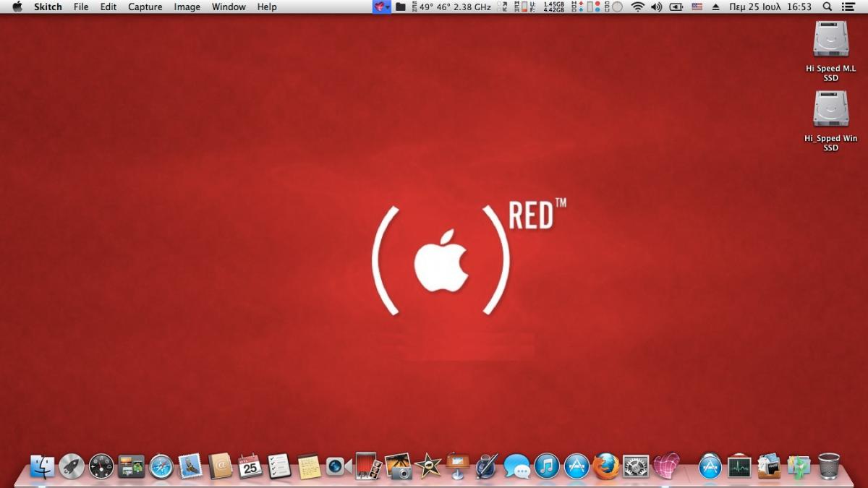Open Hi_Spped Win SSD drive
The height and width of the screenshot is (488, 868).
[831, 121]
